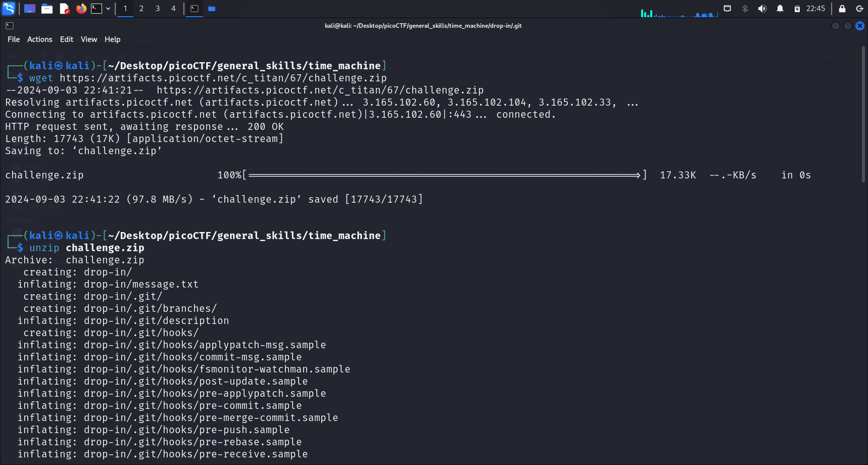Screen dimensions: 868x465
Task: Click the network connection tray icon
Action: pos(728,9)
